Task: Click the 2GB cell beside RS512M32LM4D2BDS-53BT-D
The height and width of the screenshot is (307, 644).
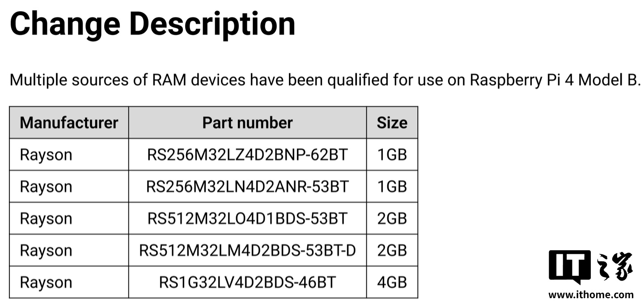Action: pos(392,250)
